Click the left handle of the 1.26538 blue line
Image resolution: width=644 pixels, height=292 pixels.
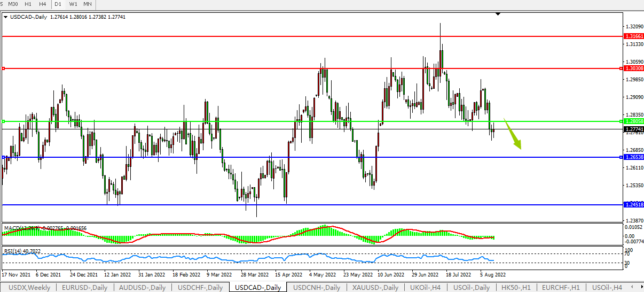tap(3, 157)
